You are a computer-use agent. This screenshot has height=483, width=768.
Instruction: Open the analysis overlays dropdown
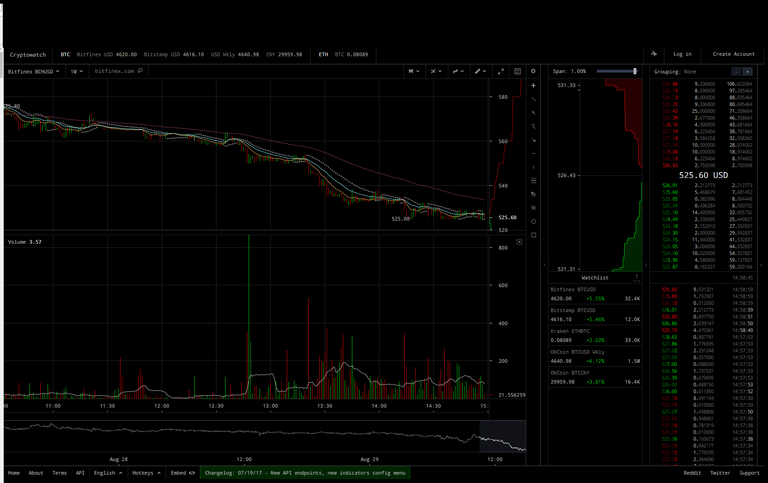(x=458, y=71)
